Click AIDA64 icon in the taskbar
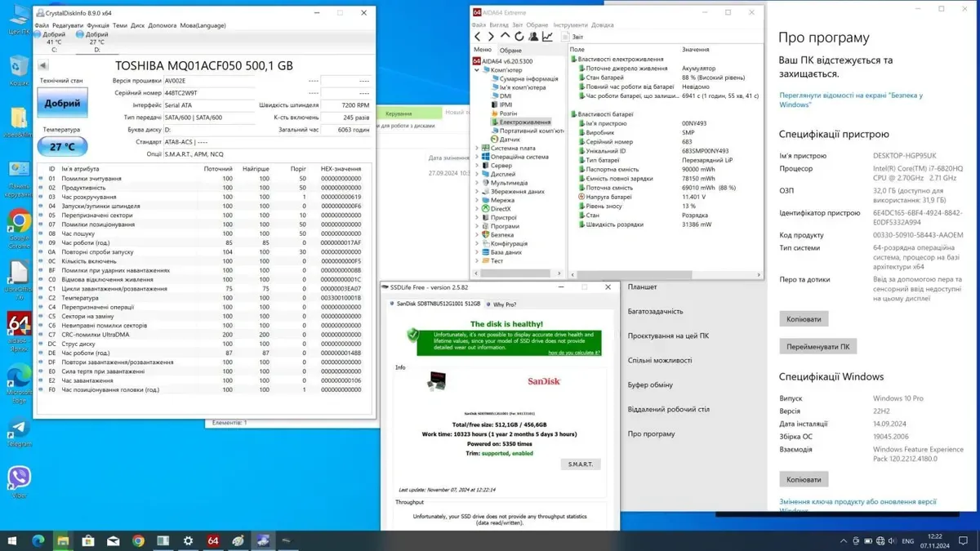The image size is (980, 551). click(213, 540)
